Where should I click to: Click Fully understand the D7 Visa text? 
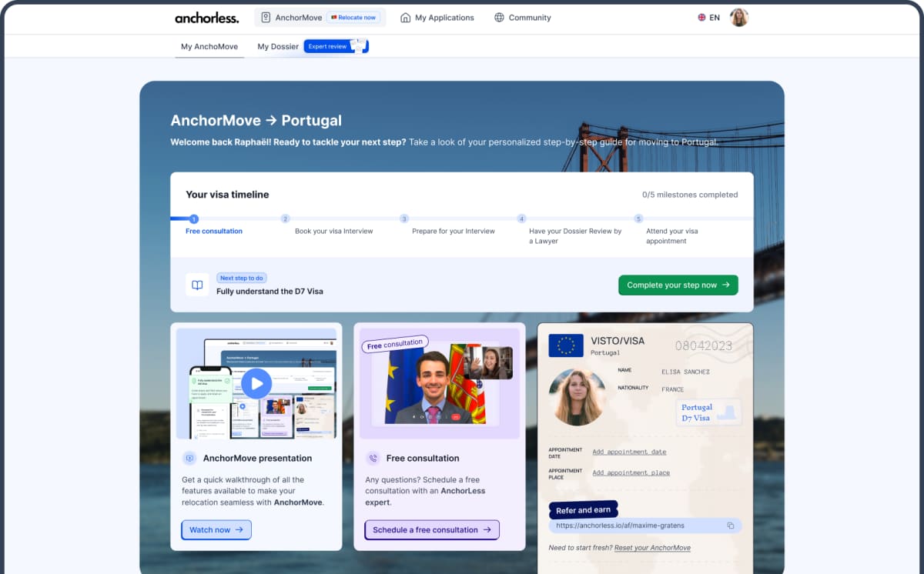point(269,292)
